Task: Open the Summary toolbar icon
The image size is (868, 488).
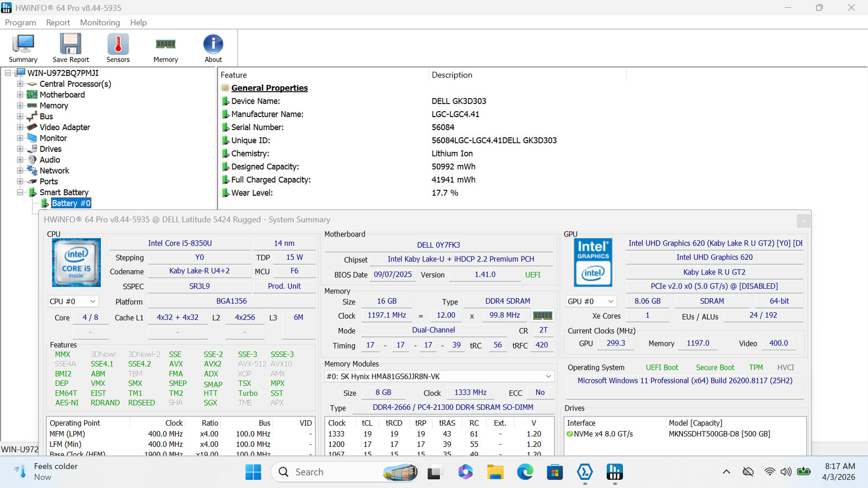Action: pyautogui.click(x=23, y=48)
